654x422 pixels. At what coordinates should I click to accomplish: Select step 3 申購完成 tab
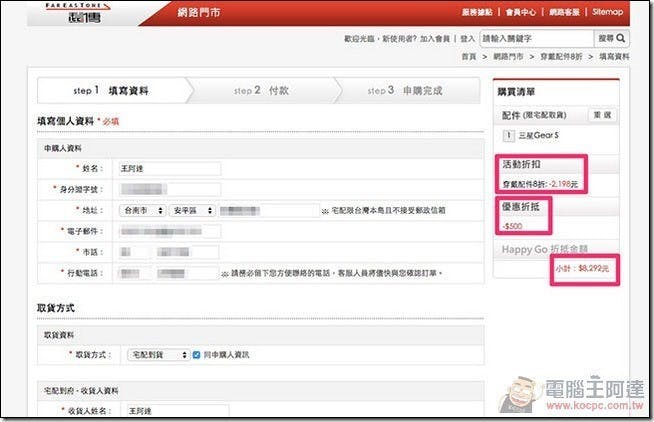405,91
